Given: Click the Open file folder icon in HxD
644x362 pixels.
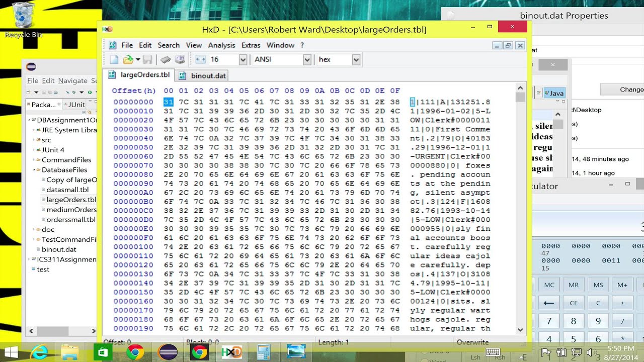Looking at the screenshot, I should 128,60.
